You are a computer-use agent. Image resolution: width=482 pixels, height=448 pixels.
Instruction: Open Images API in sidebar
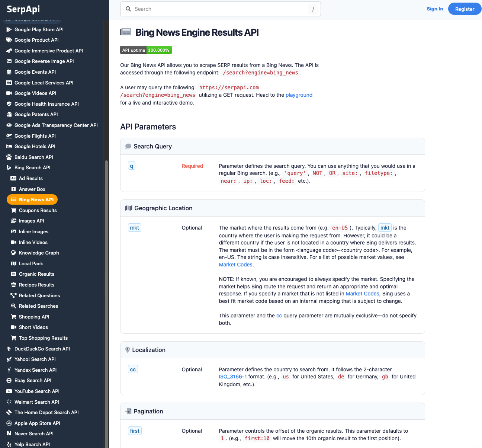32,221
